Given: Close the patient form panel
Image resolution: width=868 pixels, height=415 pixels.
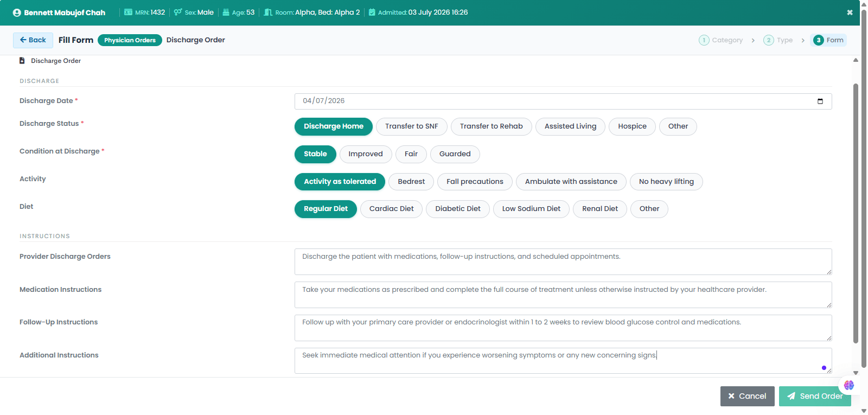Looking at the screenshot, I should click(x=850, y=12).
